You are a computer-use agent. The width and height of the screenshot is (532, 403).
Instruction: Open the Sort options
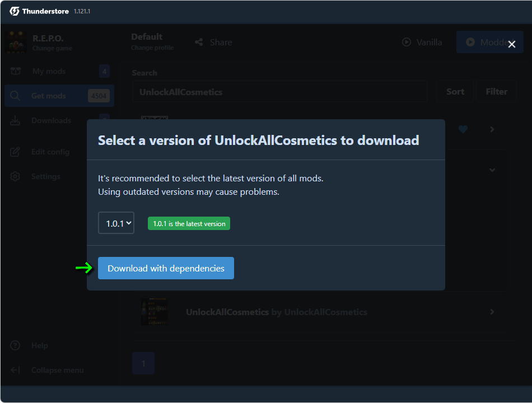click(455, 92)
